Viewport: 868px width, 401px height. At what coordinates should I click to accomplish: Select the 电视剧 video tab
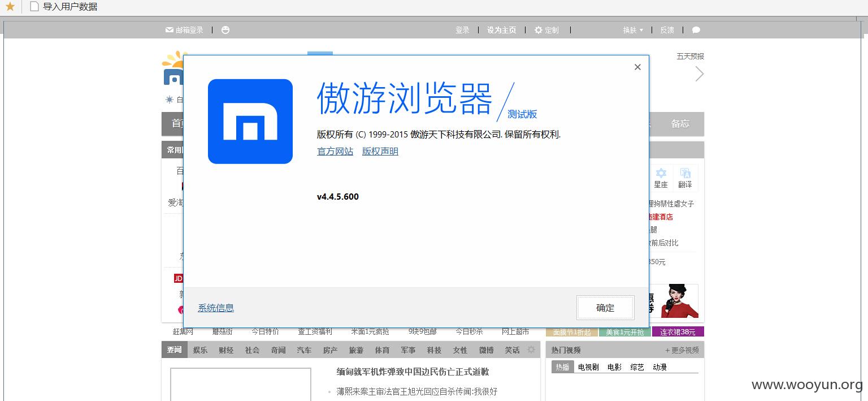[x=588, y=367]
